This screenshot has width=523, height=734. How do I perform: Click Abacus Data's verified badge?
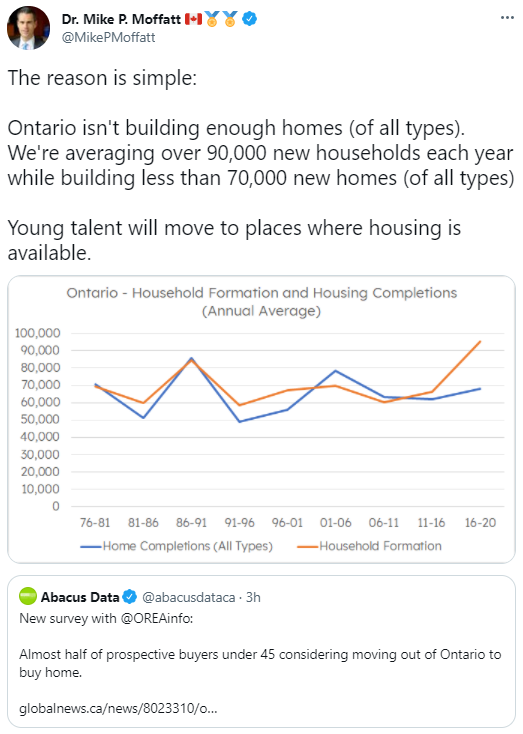coord(130,597)
